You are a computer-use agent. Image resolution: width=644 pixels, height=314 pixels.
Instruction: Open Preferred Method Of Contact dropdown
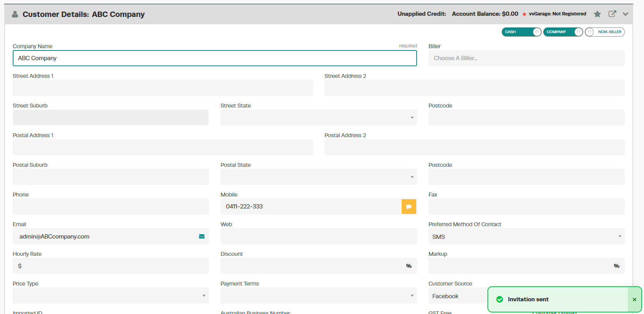526,237
